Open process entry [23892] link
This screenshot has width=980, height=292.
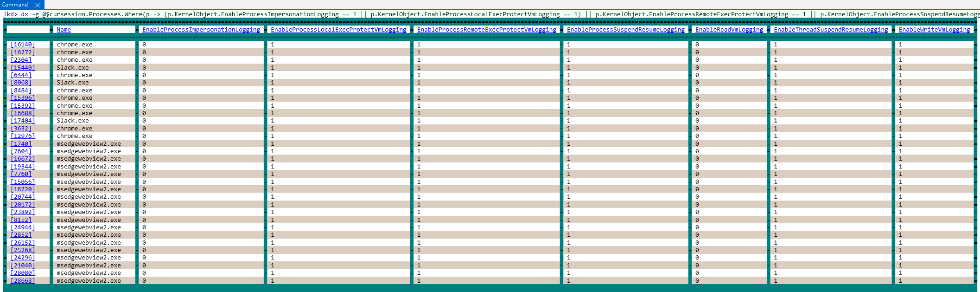[23, 212]
